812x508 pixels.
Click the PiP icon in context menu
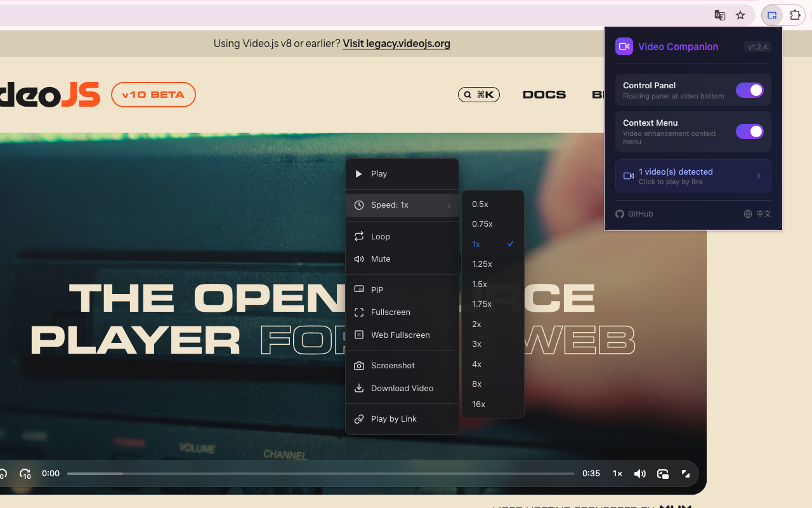pos(359,290)
